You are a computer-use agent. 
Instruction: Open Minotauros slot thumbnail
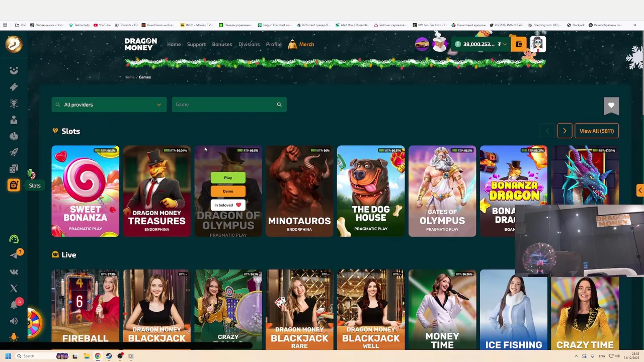299,191
